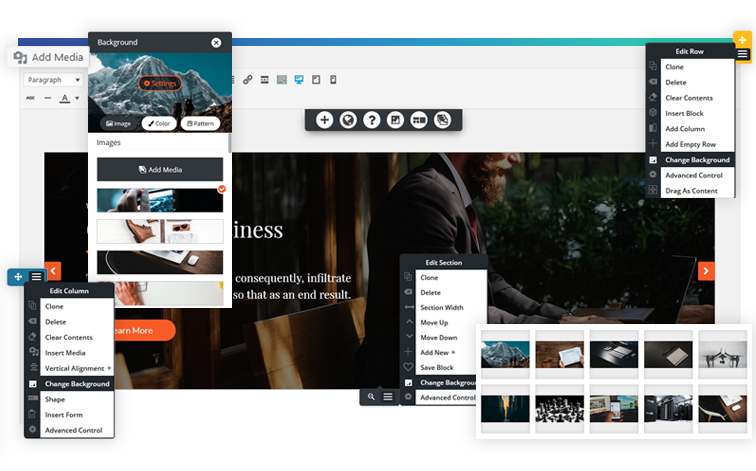Select the Pattern tab in the Background panel
Viewport: 756px width, 471px height.
click(x=201, y=123)
